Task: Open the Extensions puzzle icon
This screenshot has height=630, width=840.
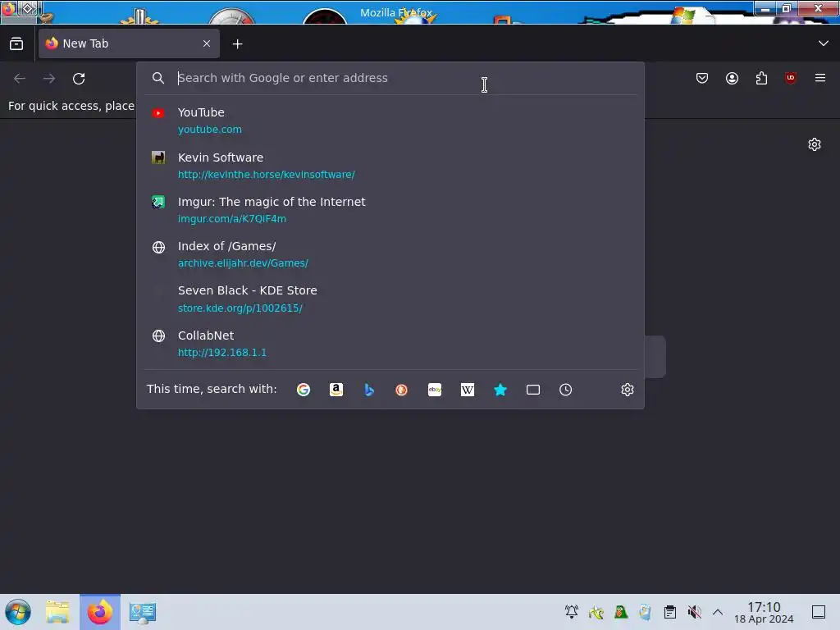Action: (x=761, y=78)
